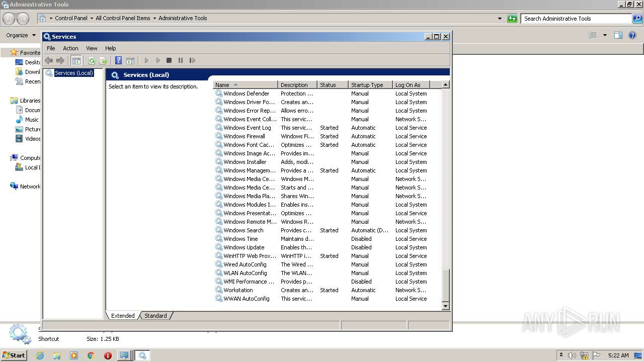Screen dimensions: 644x362
Task: Click in the Search Administrative Tools field
Action: 576,19
